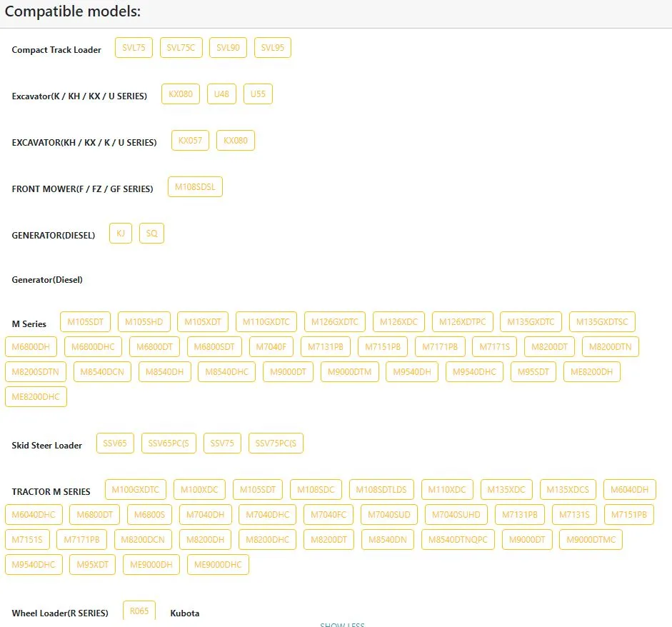
Task: Select the R065 wheel loader tag
Action: (139, 611)
